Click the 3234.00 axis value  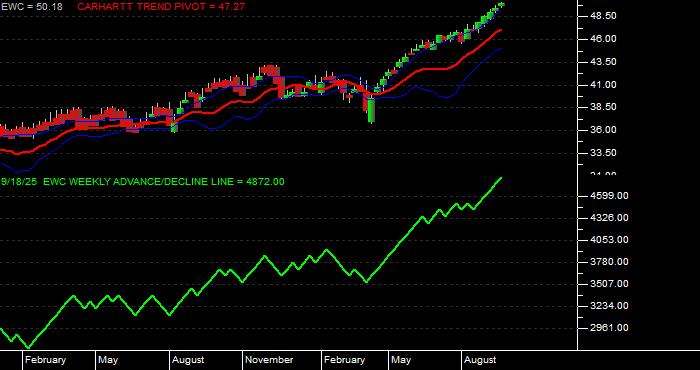coord(609,306)
